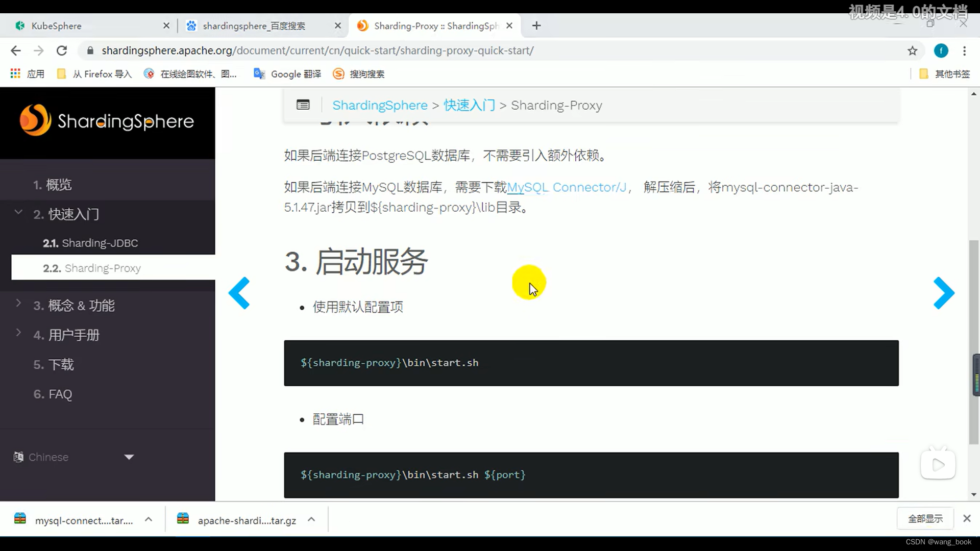Open the ShardingSphere breadcrumb link
The image size is (980, 551).
pos(380,105)
